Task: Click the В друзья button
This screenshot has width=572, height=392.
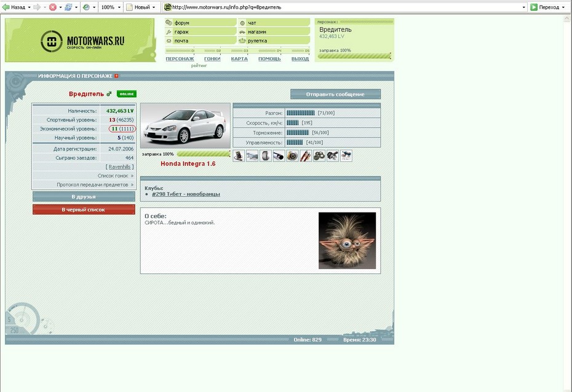Action: pos(84,197)
